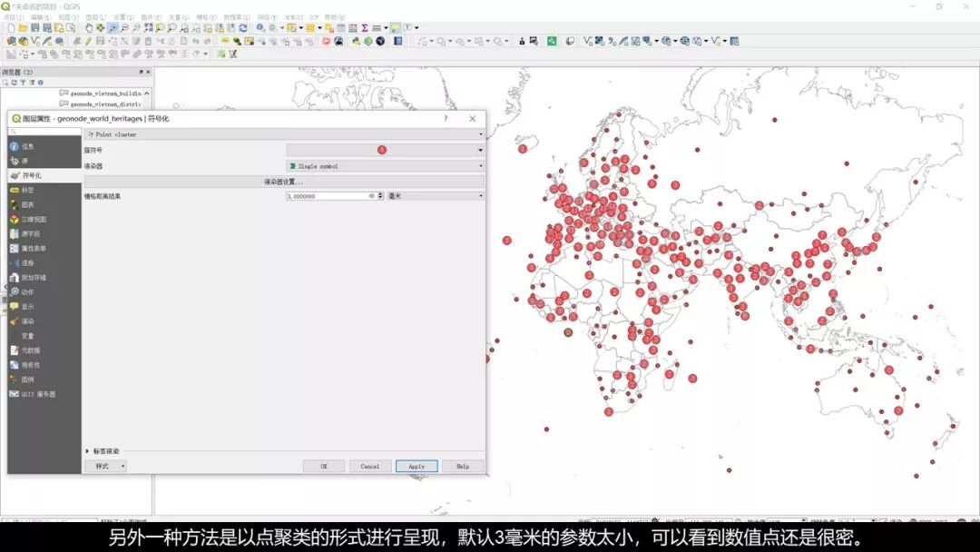Open the 图层 menu
The width and height of the screenshot is (980, 552).
point(95,17)
